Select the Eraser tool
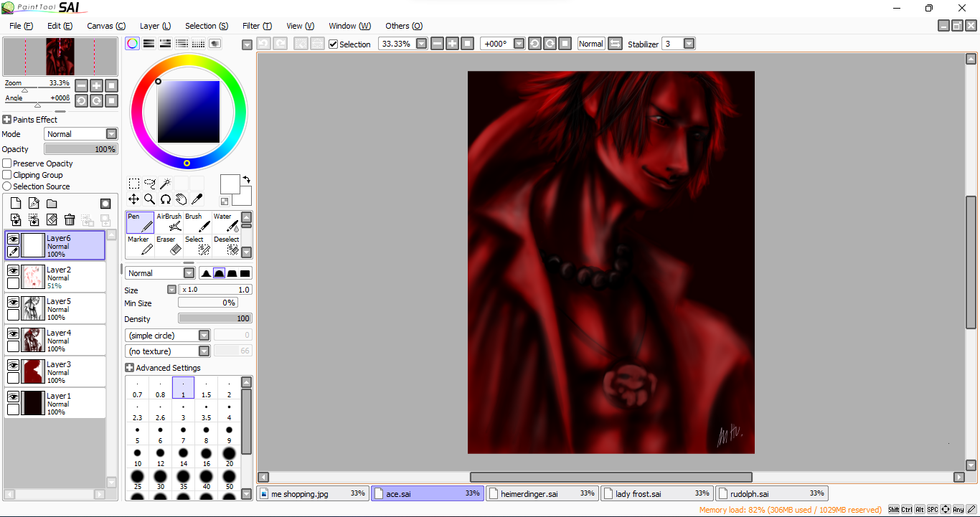This screenshot has width=980, height=517. (169, 246)
